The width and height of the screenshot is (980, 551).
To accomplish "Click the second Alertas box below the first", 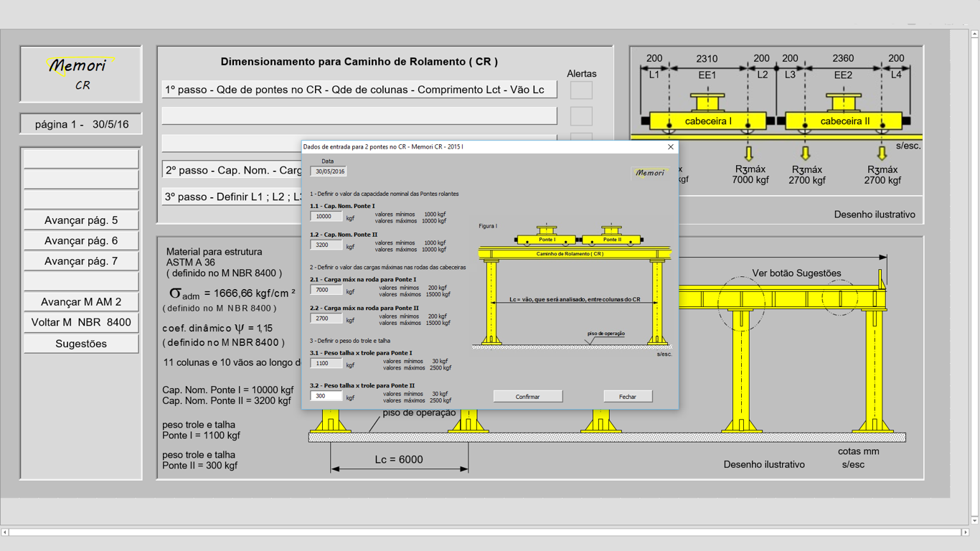I will pyautogui.click(x=581, y=116).
